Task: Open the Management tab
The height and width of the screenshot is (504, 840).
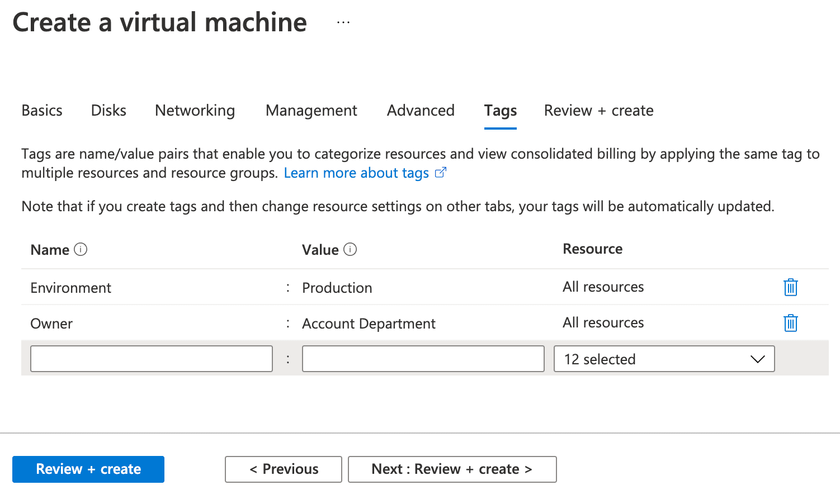Action: click(x=311, y=110)
